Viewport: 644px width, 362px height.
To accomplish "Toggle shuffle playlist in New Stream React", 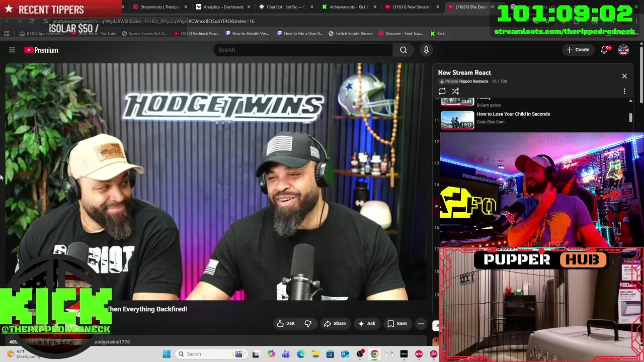I will click(x=455, y=91).
